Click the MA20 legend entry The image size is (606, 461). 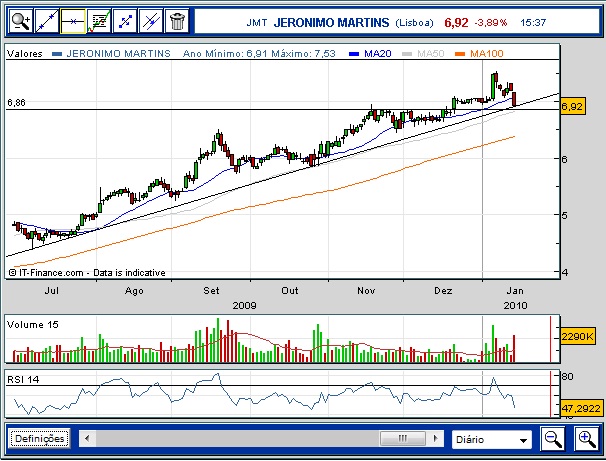point(378,53)
